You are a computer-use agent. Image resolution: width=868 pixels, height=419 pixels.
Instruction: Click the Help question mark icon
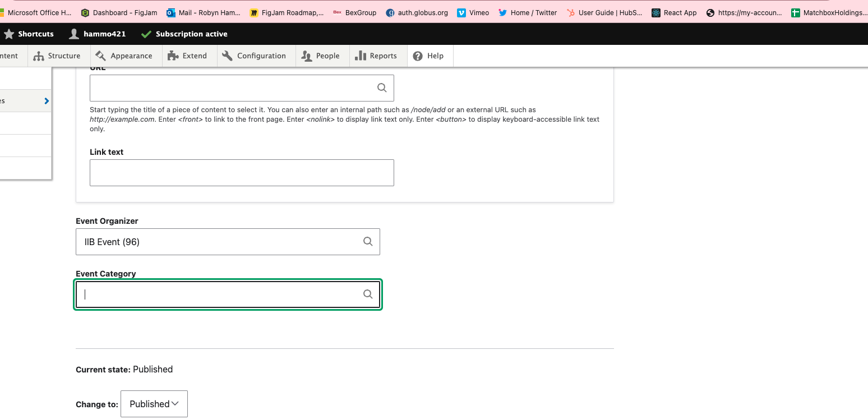(418, 56)
